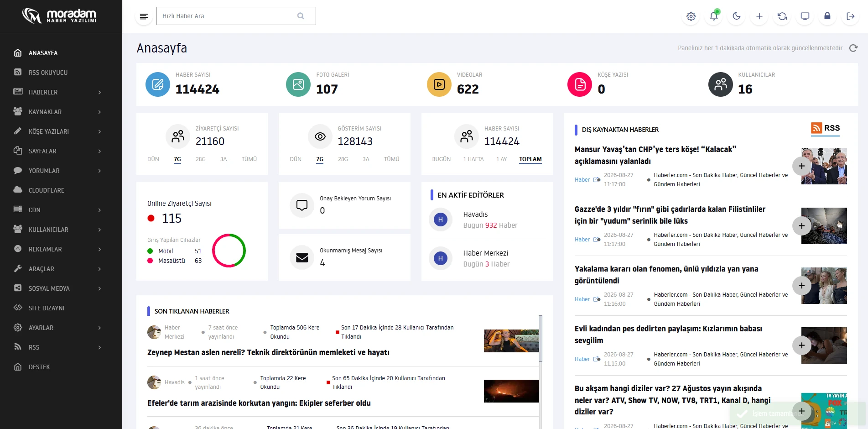Add the Gazze'de 3 yıldır news with plus

click(802, 226)
